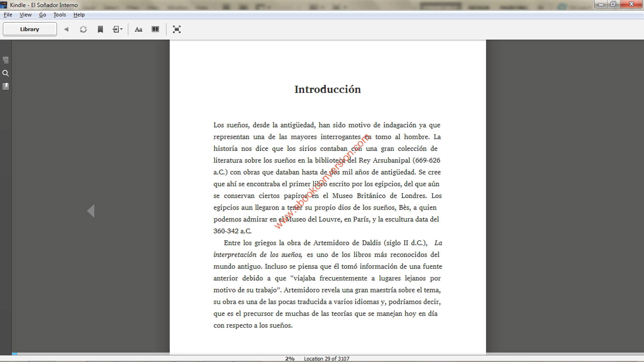Open the Help menu
The width and height of the screenshot is (644, 362).
point(79,15)
